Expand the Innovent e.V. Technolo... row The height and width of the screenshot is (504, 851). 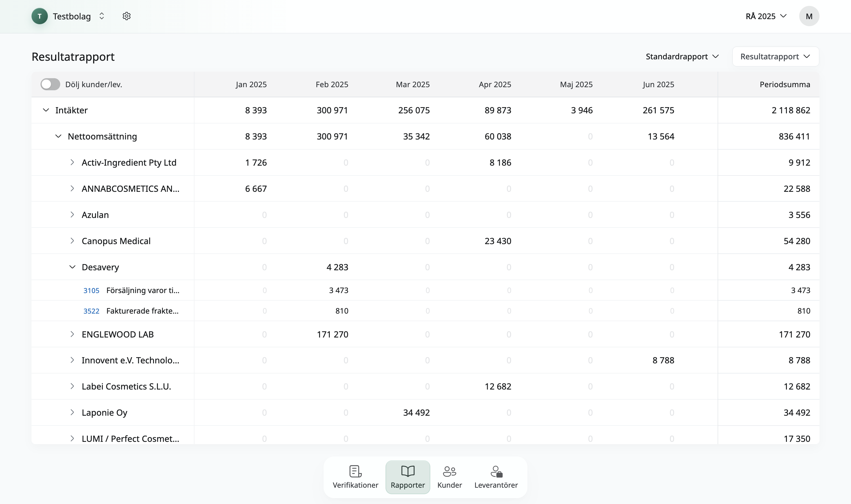click(x=72, y=360)
